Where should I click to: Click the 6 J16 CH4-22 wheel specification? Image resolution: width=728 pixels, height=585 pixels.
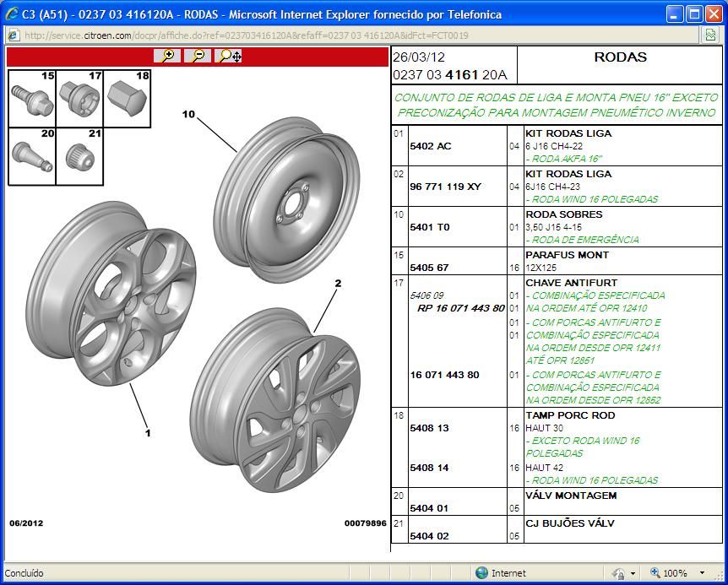(554, 146)
